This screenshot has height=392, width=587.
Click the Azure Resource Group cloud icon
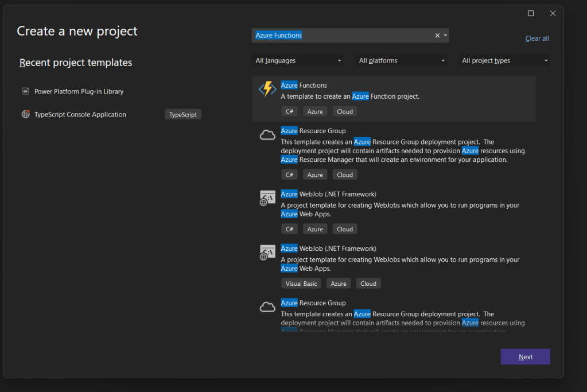click(267, 134)
